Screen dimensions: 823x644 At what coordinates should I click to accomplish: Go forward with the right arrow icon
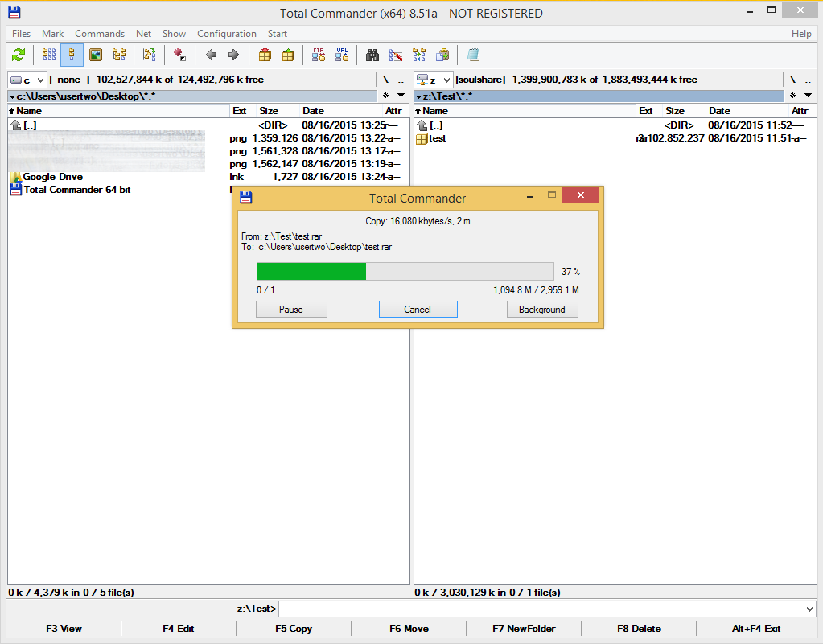[233, 55]
